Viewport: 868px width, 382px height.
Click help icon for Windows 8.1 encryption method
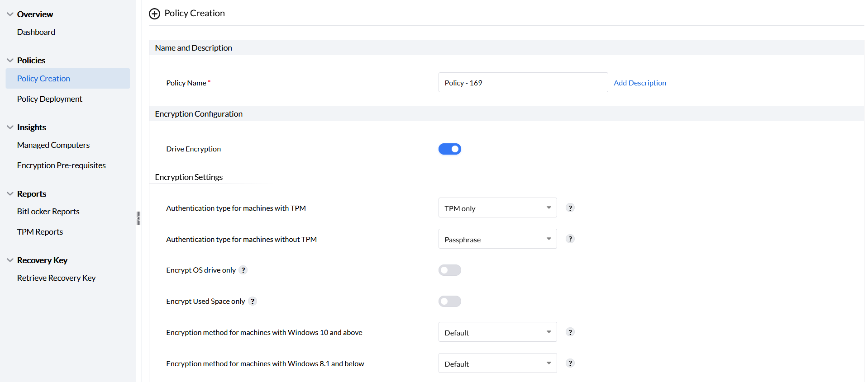click(x=570, y=363)
